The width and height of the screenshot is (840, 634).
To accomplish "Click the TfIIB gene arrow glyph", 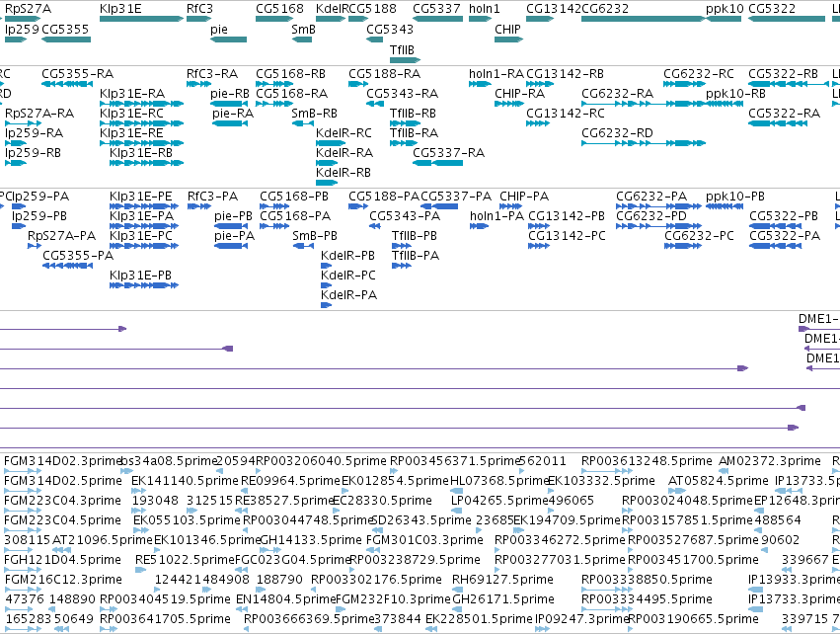I will (405, 59).
